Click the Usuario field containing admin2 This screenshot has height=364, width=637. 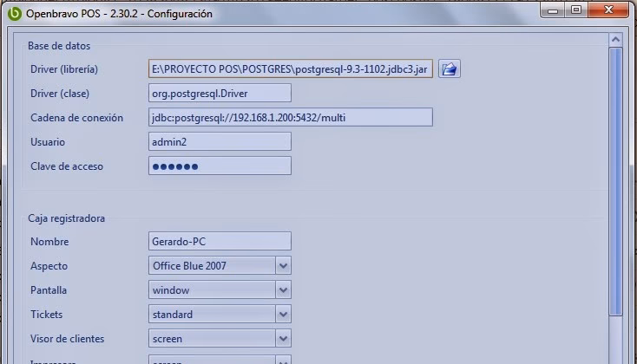[220, 141]
